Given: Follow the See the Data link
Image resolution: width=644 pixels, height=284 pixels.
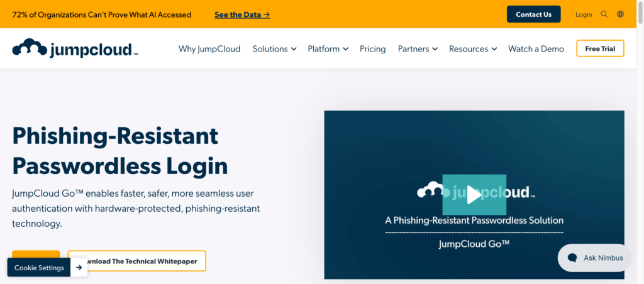Looking at the screenshot, I should [x=242, y=15].
